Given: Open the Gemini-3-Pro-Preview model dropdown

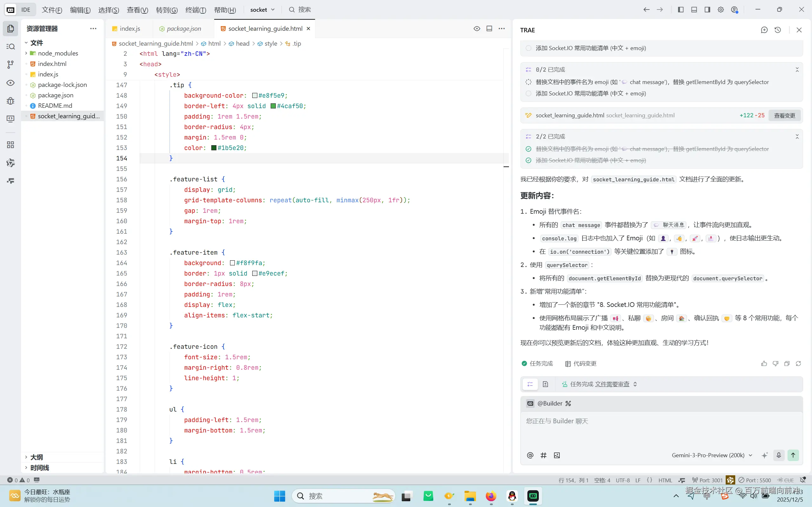Looking at the screenshot, I should [x=711, y=455].
